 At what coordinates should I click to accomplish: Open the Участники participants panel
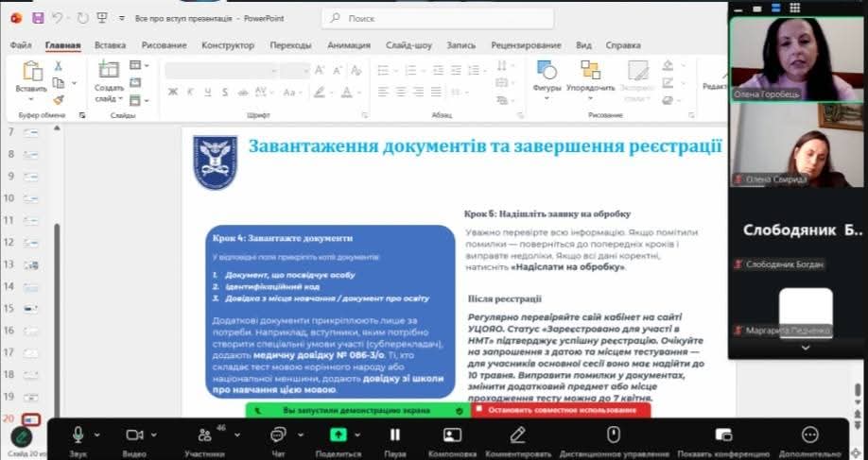click(x=204, y=434)
